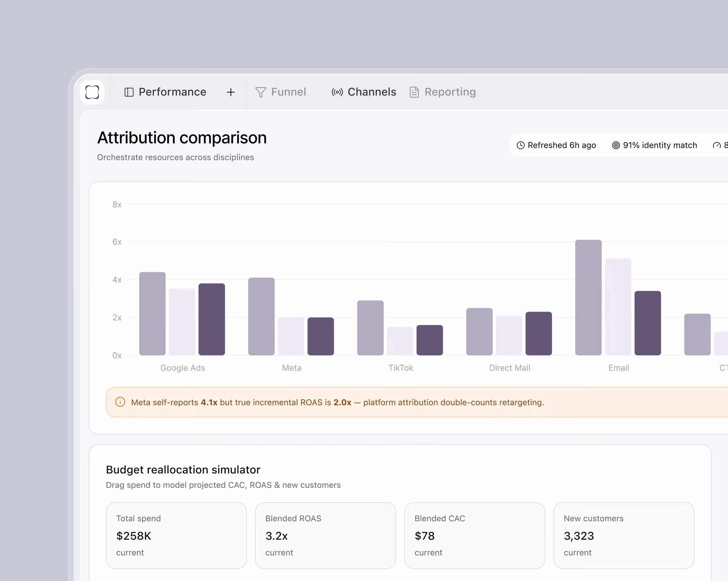Click the Performance panel layout icon
The height and width of the screenshot is (581, 728).
click(x=129, y=92)
